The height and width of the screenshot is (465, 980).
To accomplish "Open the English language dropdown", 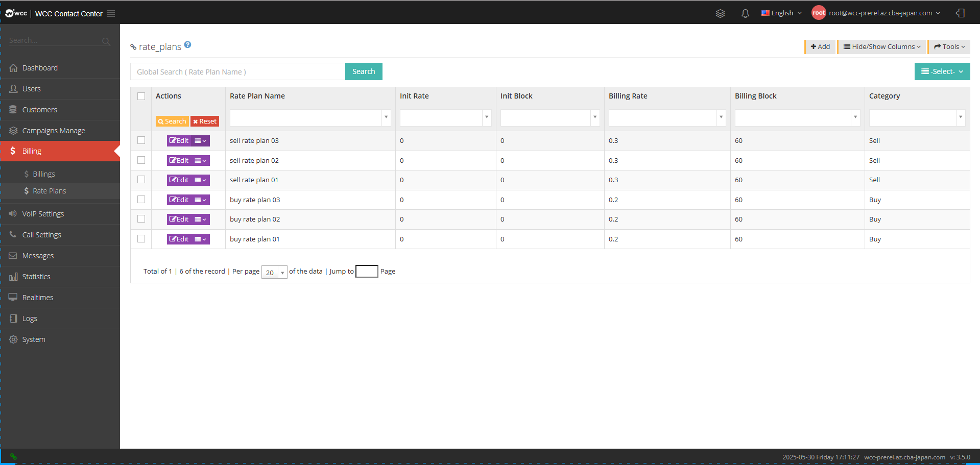I will [x=782, y=13].
